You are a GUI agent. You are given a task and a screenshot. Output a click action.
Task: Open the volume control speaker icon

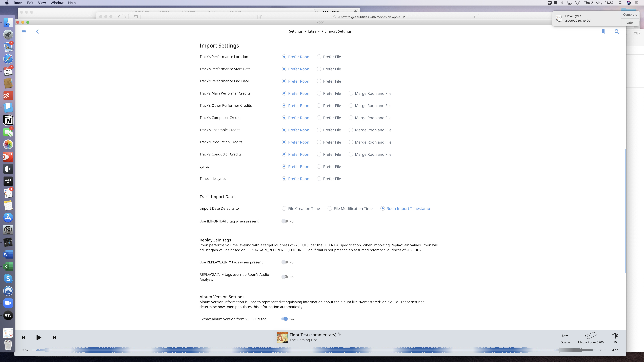tap(615, 335)
